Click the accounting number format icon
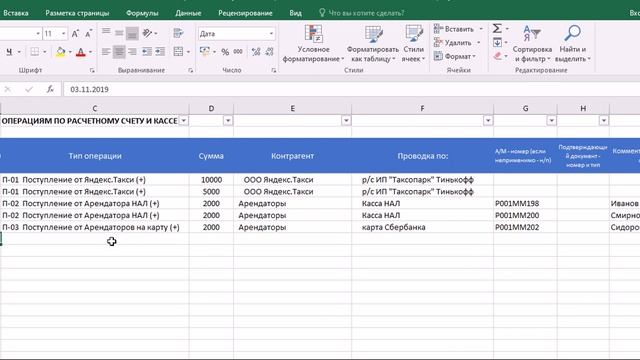Screen dimensions: 640x360 coord(205,52)
